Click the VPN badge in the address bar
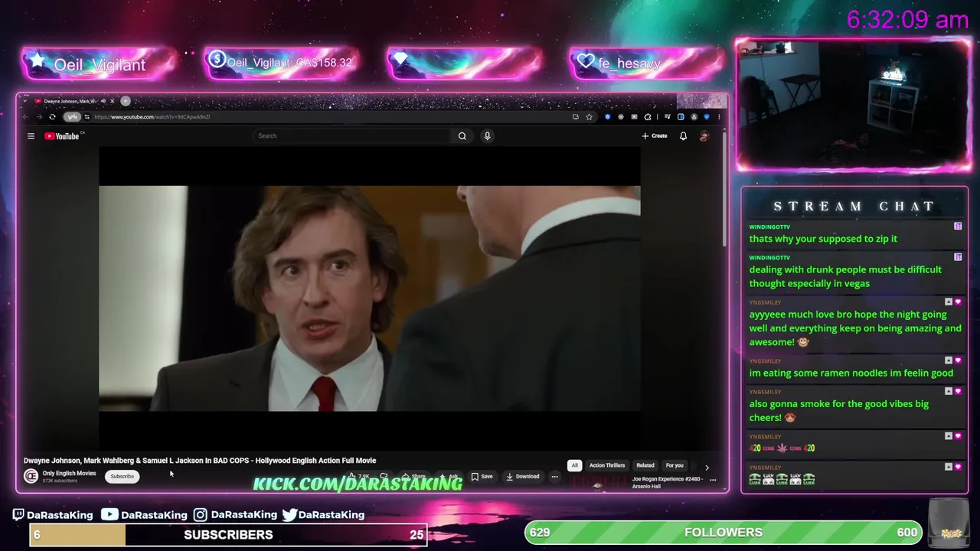The image size is (980, 551). click(71, 117)
